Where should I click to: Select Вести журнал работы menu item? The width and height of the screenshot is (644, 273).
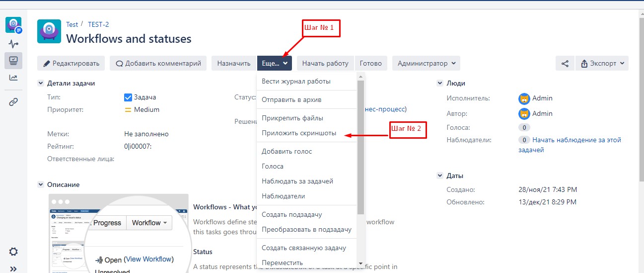tap(307, 81)
